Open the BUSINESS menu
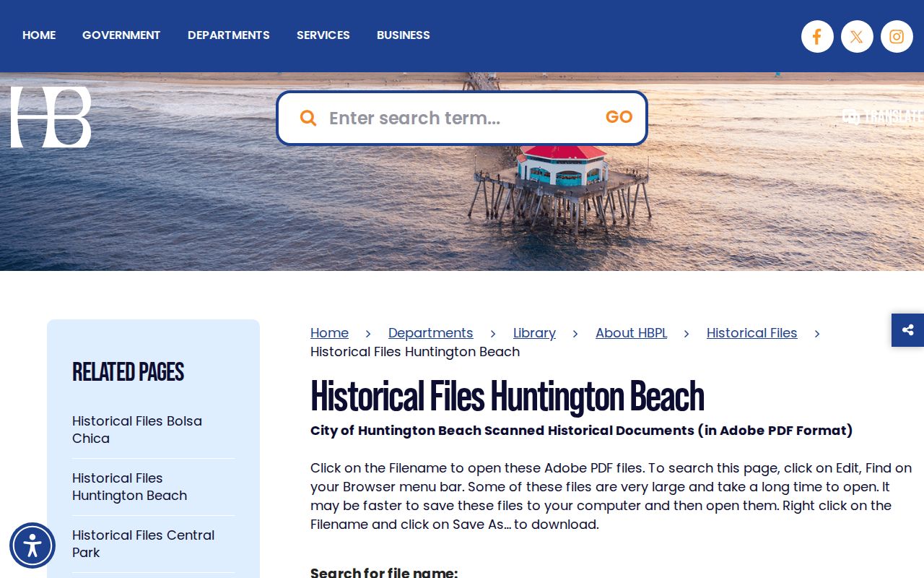This screenshot has width=924, height=578. click(404, 35)
